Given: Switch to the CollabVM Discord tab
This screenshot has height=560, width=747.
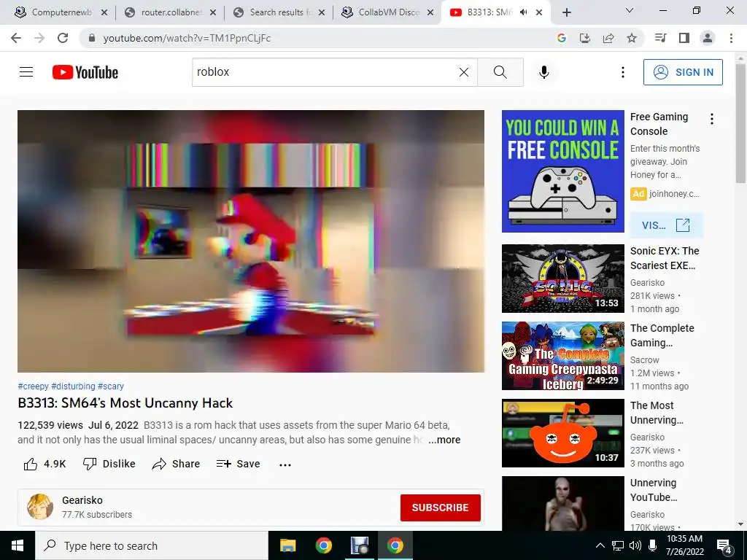Looking at the screenshot, I should 387,12.
